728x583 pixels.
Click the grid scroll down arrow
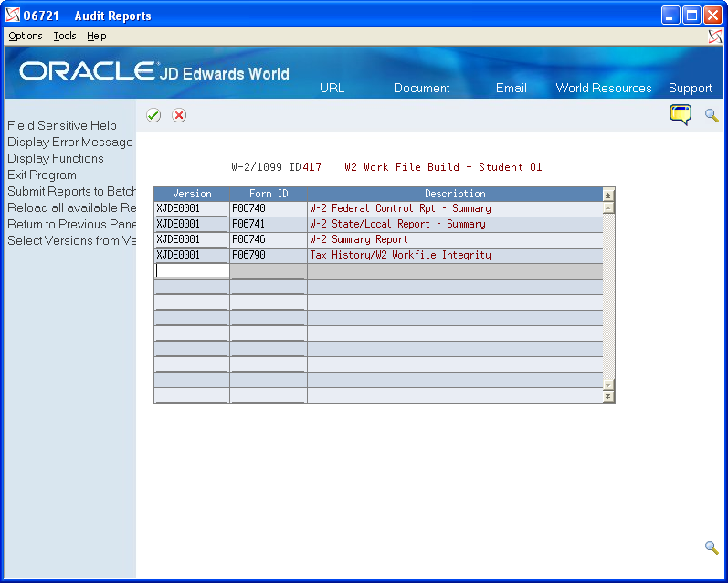point(607,385)
